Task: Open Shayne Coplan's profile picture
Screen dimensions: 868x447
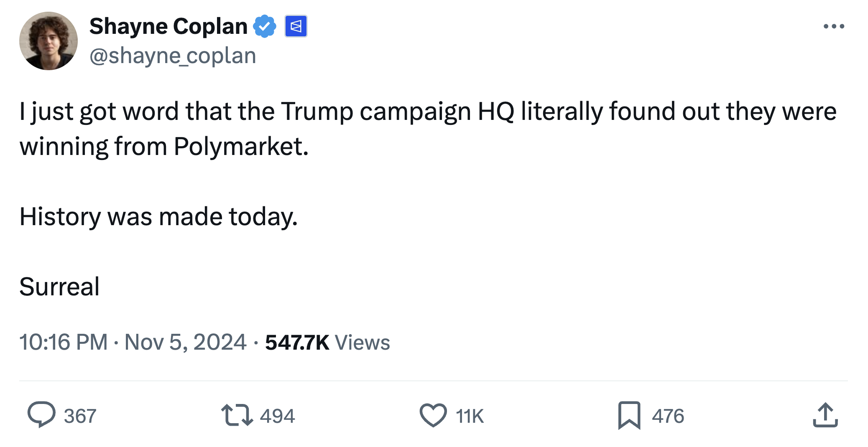Action: pos(49,41)
